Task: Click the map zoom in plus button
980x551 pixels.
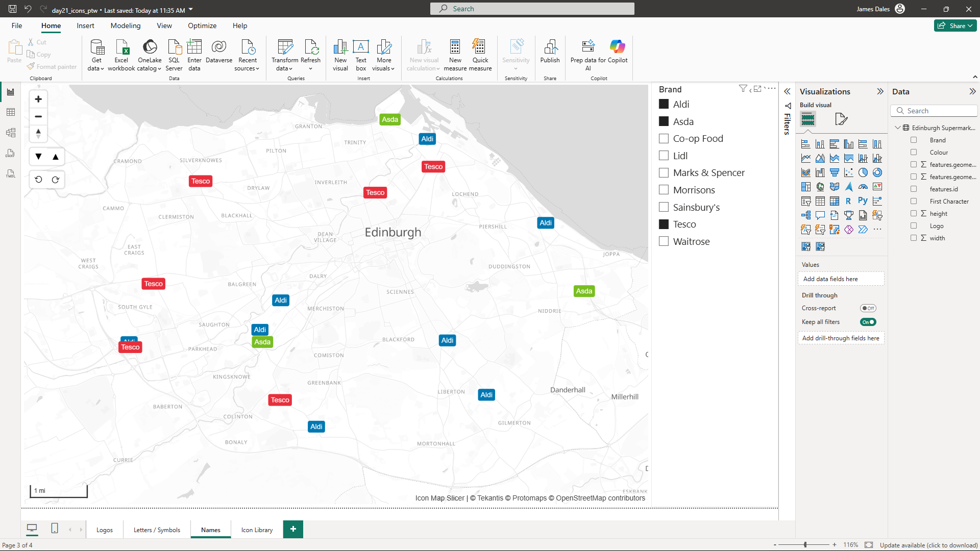Action: point(38,99)
